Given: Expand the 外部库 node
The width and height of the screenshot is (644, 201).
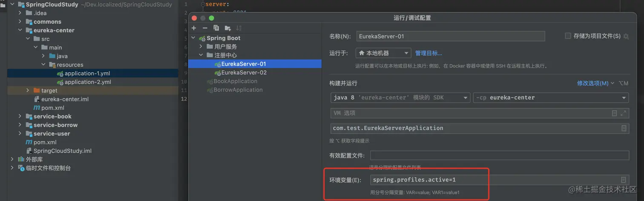Looking at the screenshot, I should (12, 159).
